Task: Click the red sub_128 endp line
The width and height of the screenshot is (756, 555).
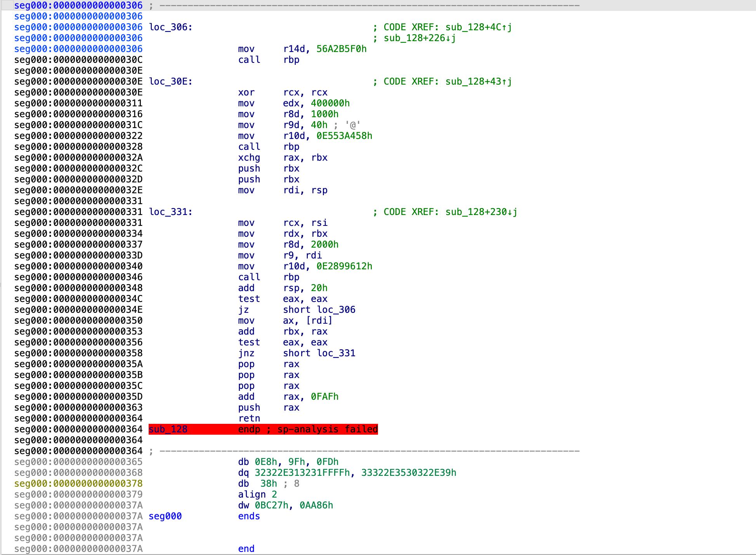Action: tap(263, 429)
